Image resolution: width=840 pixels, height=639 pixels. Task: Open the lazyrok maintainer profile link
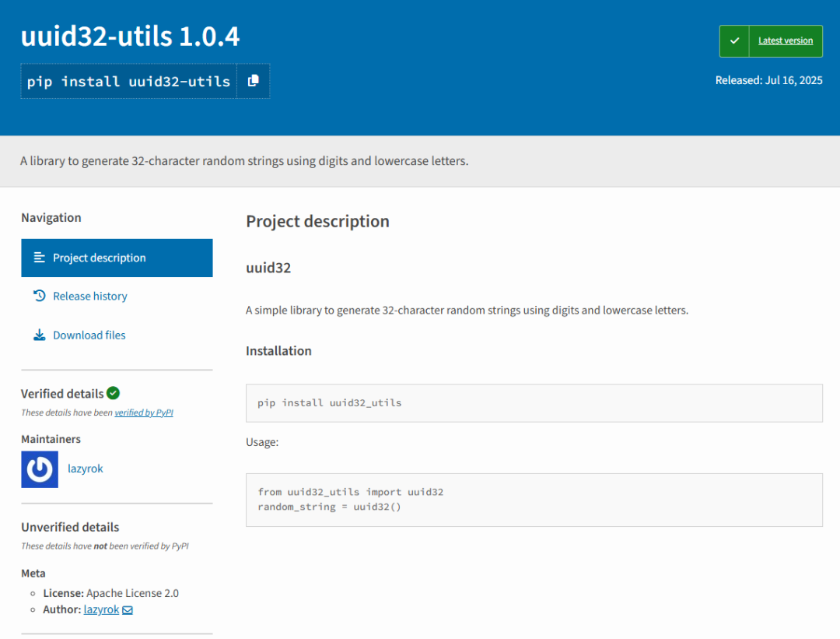point(86,469)
